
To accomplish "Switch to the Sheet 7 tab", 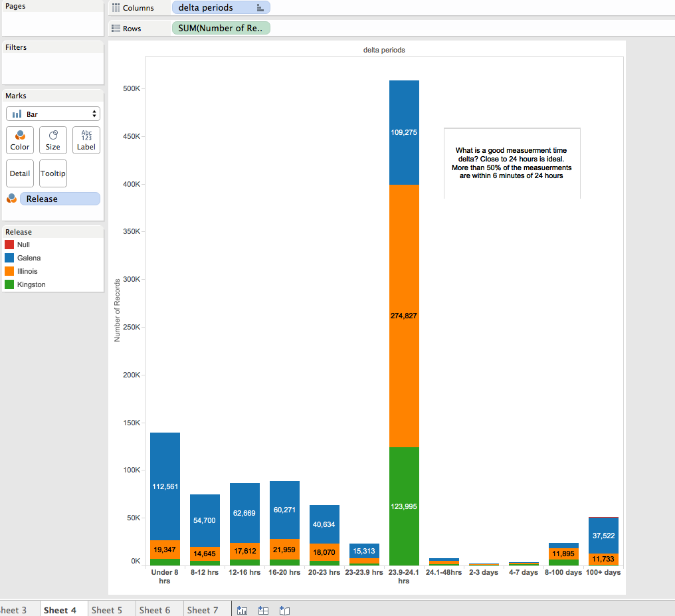I will 203,610.
